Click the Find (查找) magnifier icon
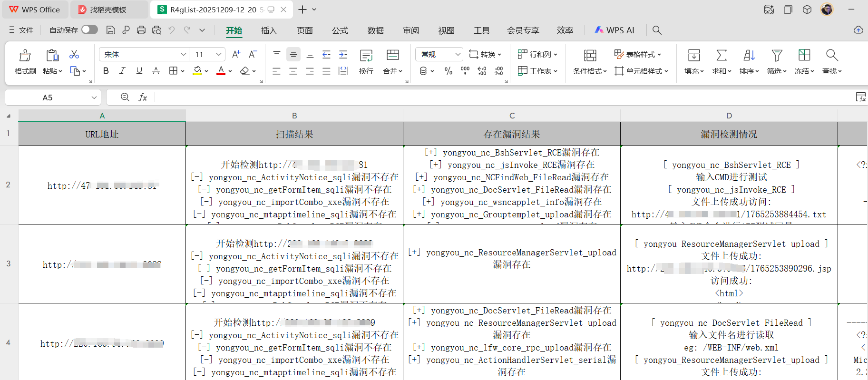The image size is (868, 380). tap(832, 55)
